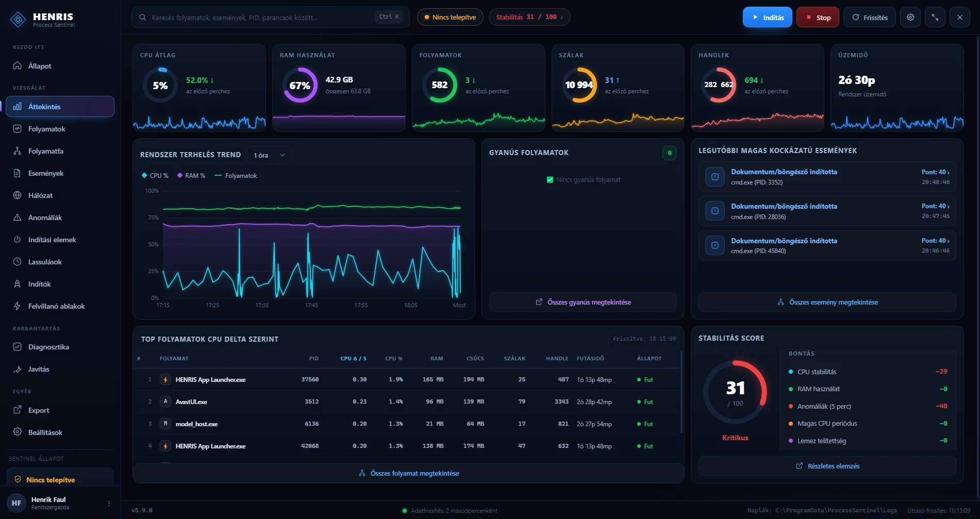Click the Indítási elemek power icon
The height and width of the screenshot is (519, 980).
tap(17, 240)
